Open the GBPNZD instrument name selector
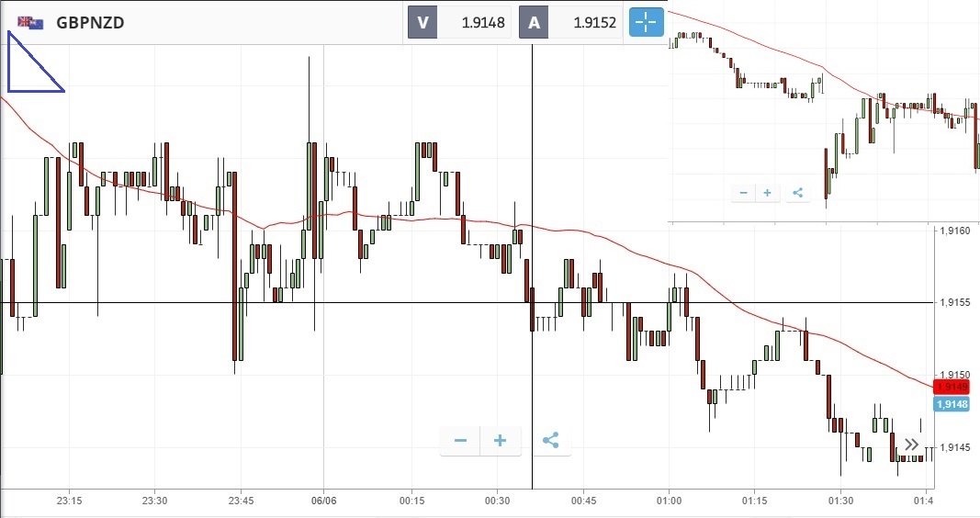 point(90,23)
